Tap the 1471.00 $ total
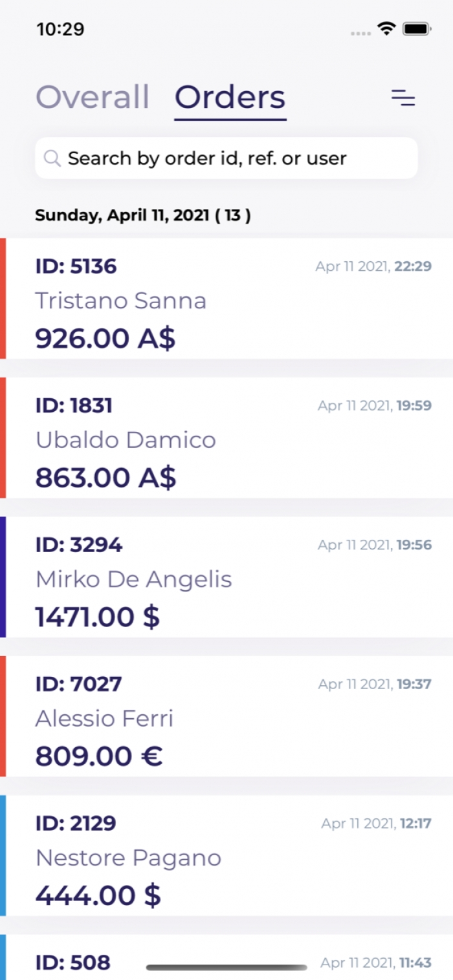Screen dimensions: 453x980 point(97,617)
